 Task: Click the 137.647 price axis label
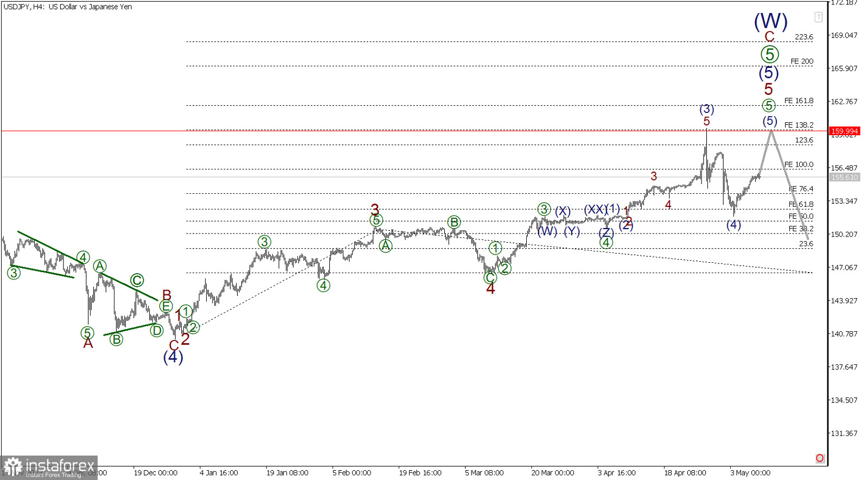click(844, 367)
